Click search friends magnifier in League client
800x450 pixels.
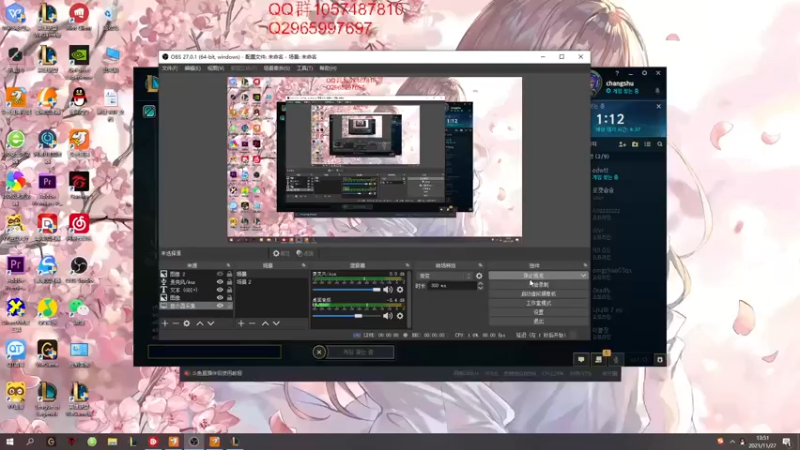(660, 144)
